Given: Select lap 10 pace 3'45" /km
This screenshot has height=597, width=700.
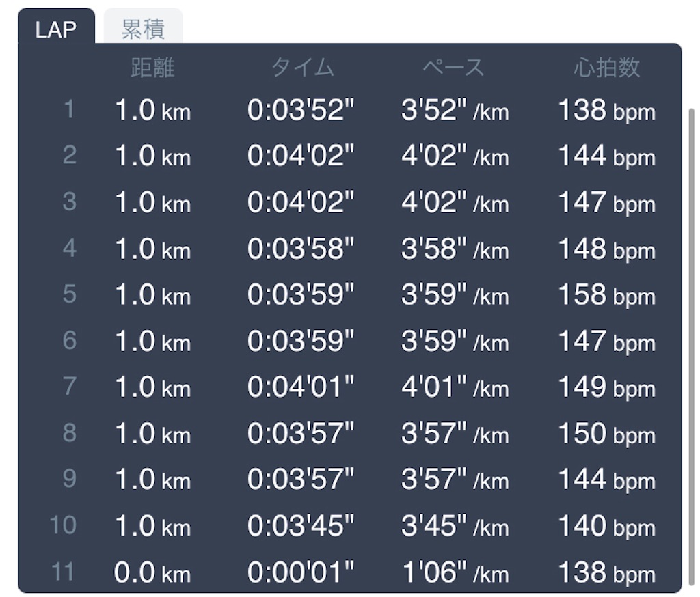Looking at the screenshot, I should (x=455, y=526).
